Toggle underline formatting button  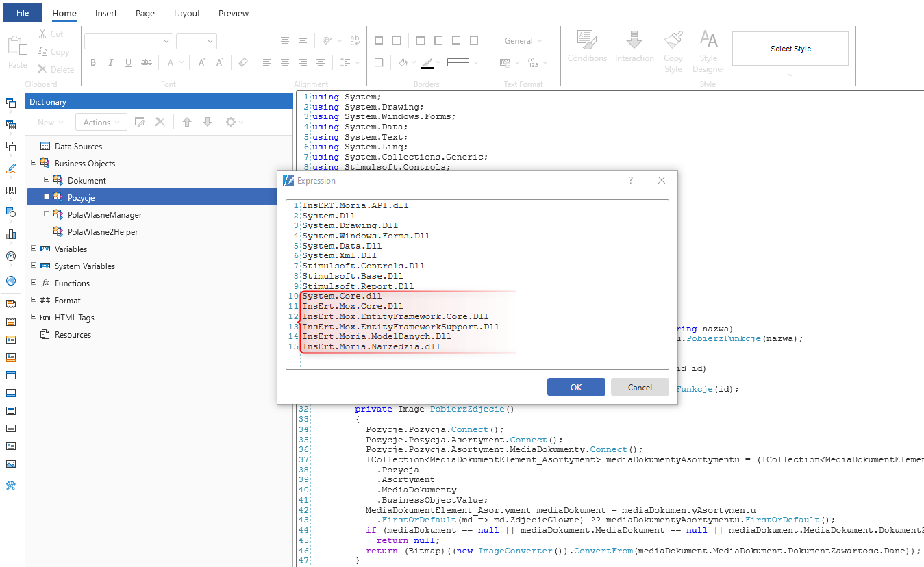128,62
